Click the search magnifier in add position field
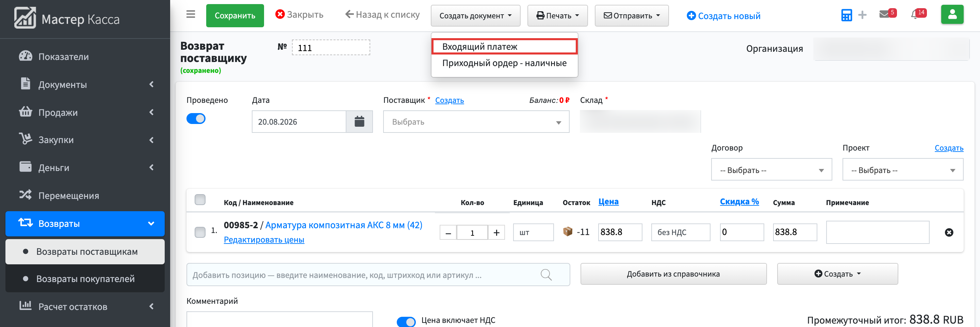980x327 pixels. click(x=546, y=275)
